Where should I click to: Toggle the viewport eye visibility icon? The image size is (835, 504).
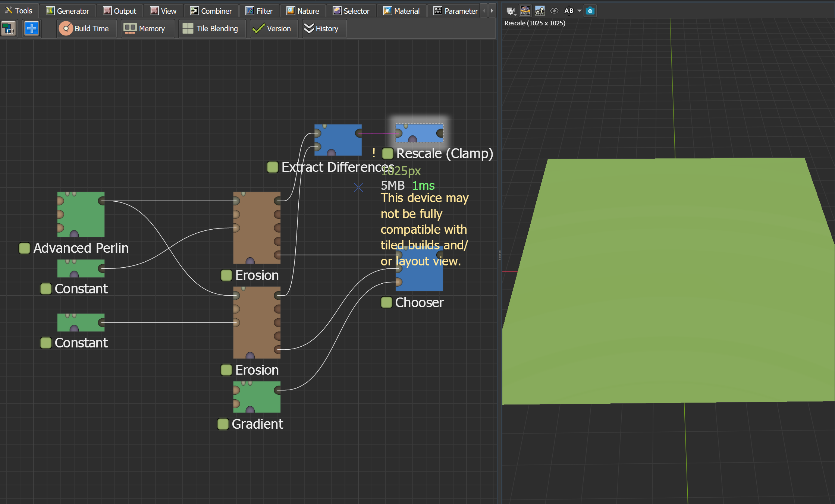click(x=555, y=11)
